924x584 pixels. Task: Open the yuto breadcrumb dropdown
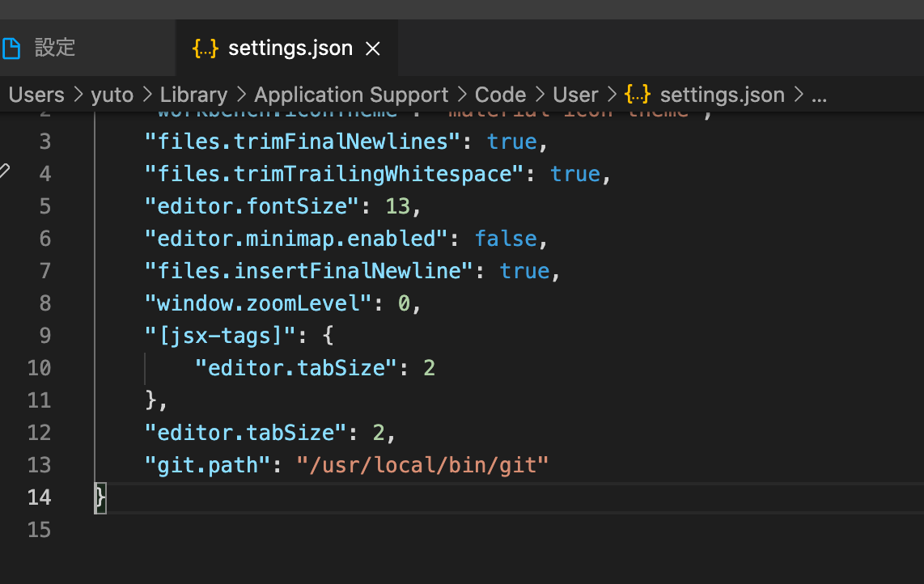[x=112, y=95]
